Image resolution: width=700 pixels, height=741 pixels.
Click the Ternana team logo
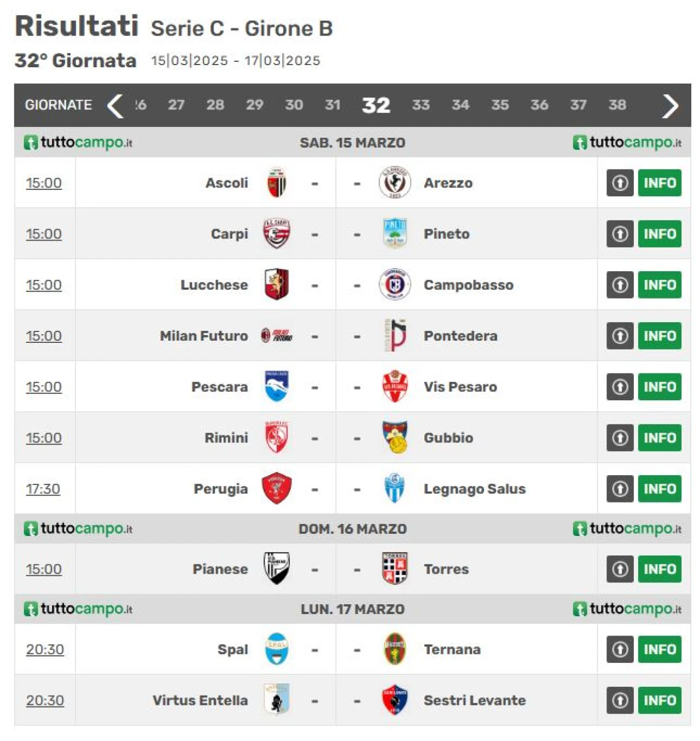tap(394, 649)
